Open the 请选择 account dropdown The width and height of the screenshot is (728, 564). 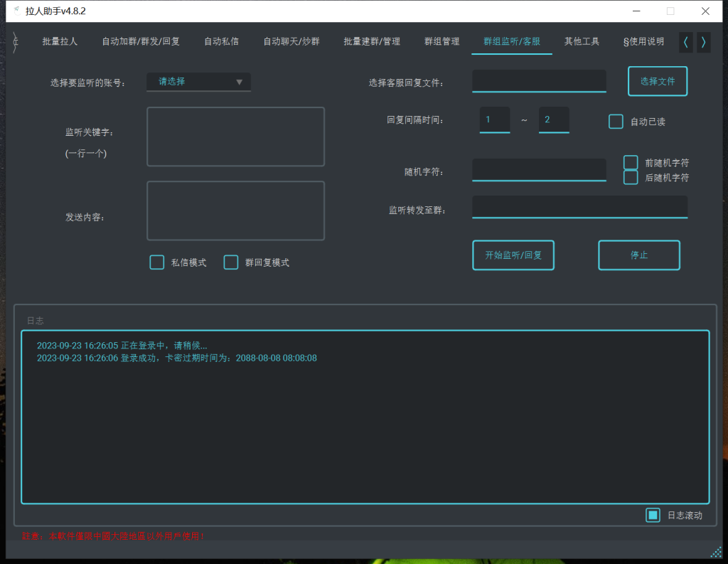point(198,82)
